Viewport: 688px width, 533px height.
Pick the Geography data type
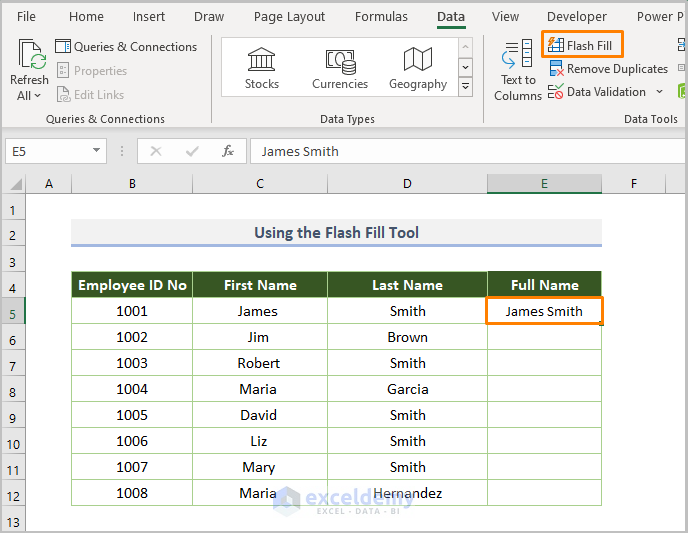tap(418, 68)
